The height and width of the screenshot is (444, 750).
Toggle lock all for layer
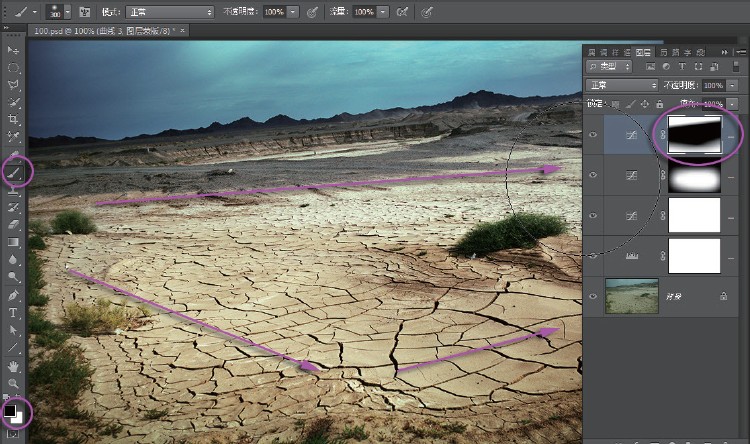[660, 104]
